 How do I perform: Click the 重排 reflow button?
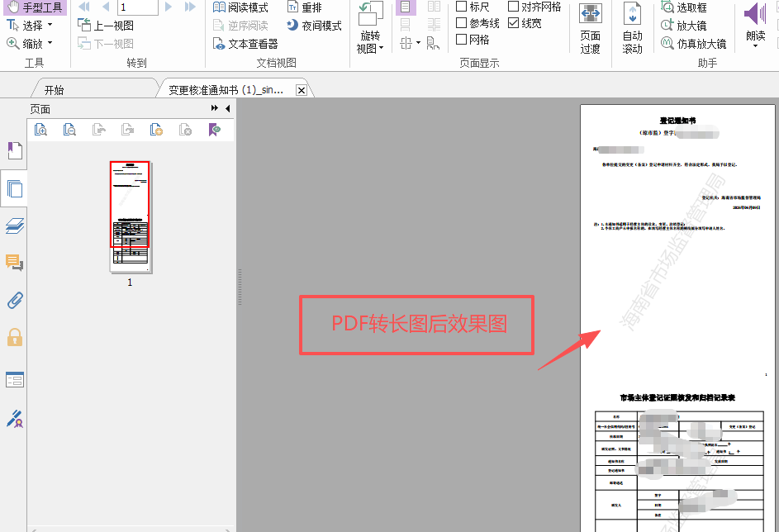tap(305, 7)
